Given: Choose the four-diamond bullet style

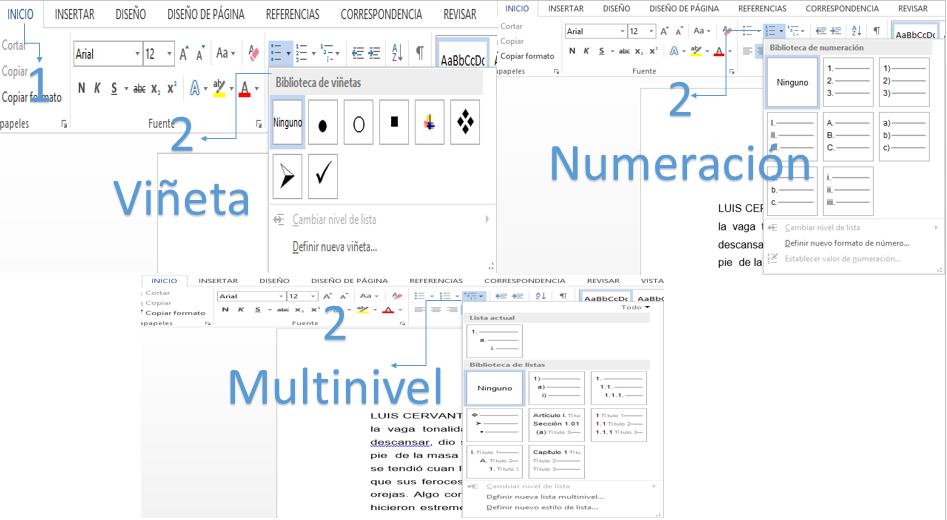Looking at the screenshot, I should click(x=465, y=123).
